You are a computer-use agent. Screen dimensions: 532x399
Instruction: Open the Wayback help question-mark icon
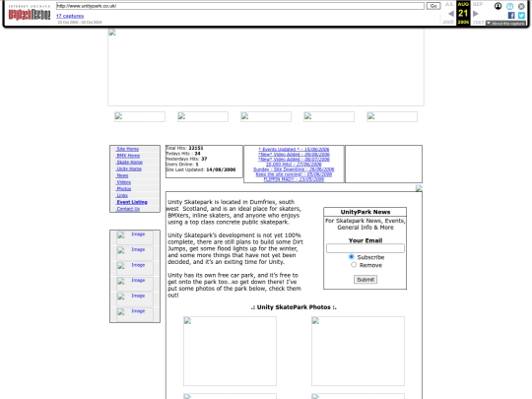tap(509, 6)
